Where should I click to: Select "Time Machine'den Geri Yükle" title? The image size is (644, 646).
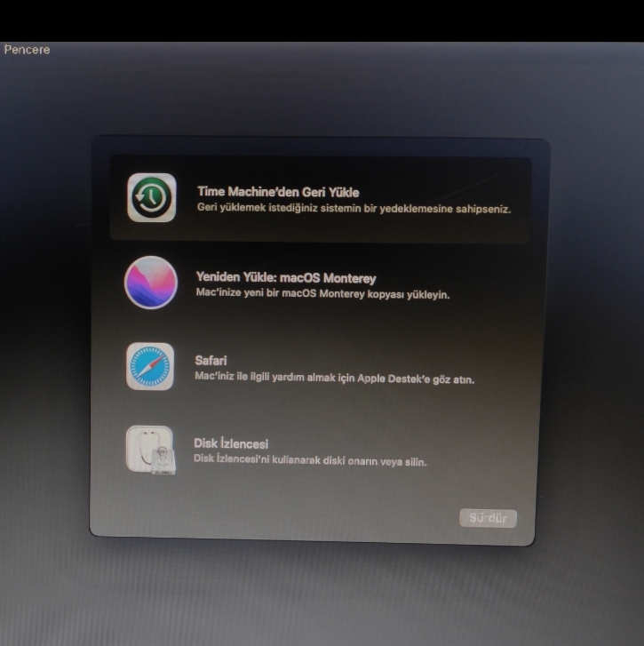point(277,192)
